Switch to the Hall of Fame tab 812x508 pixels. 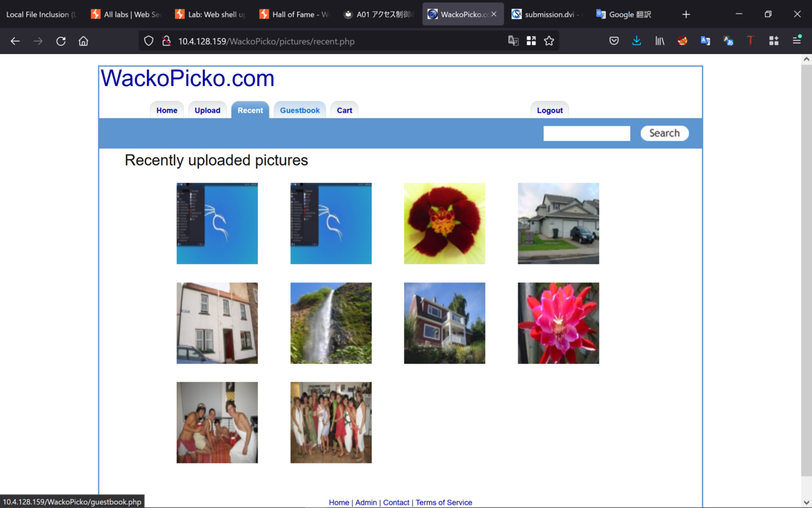point(294,14)
